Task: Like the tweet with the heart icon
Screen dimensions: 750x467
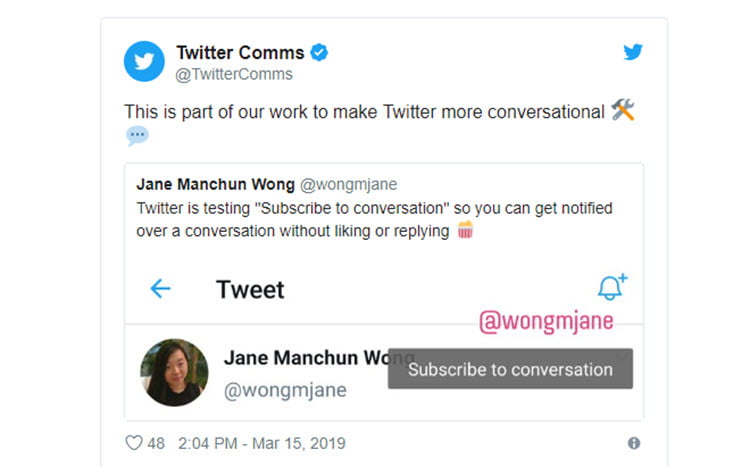Action: coord(133,443)
